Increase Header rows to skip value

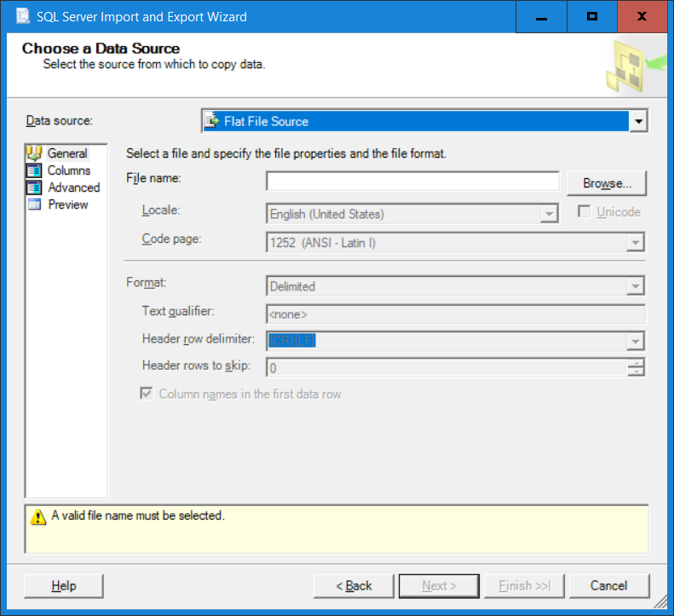pyautogui.click(x=636, y=363)
